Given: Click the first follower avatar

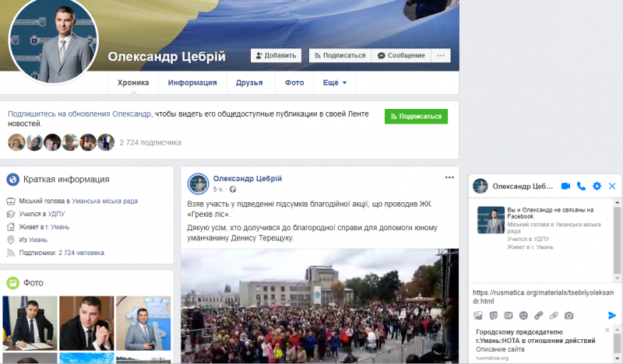Looking at the screenshot, I should [16, 142].
